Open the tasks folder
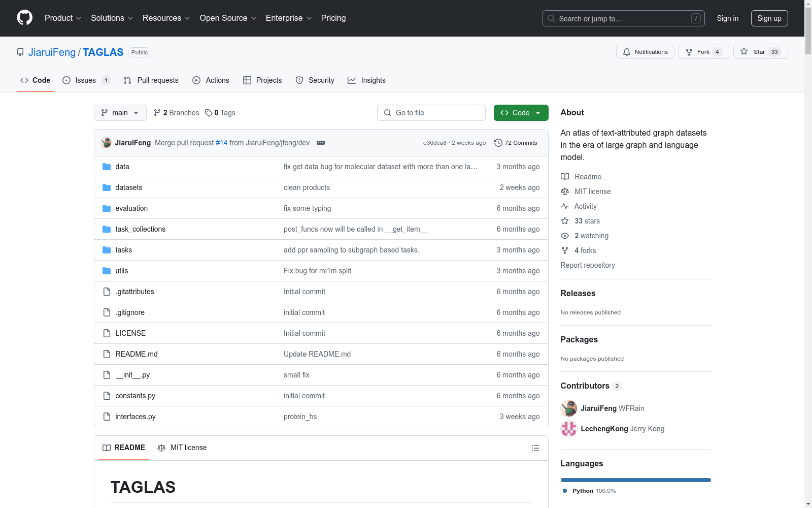 coord(124,250)
